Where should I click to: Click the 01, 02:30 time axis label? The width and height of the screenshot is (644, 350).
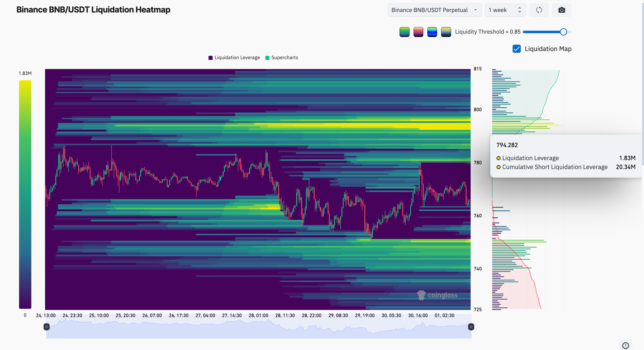click(x=444, y=316)
